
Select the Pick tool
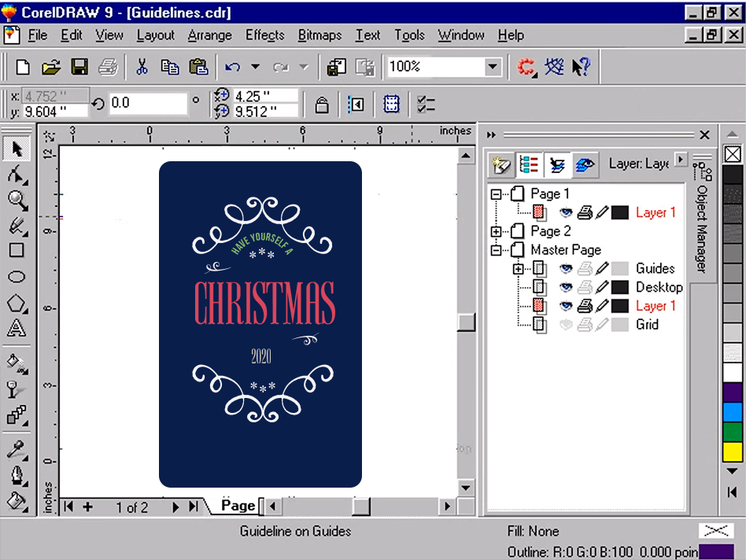point(17,147)
